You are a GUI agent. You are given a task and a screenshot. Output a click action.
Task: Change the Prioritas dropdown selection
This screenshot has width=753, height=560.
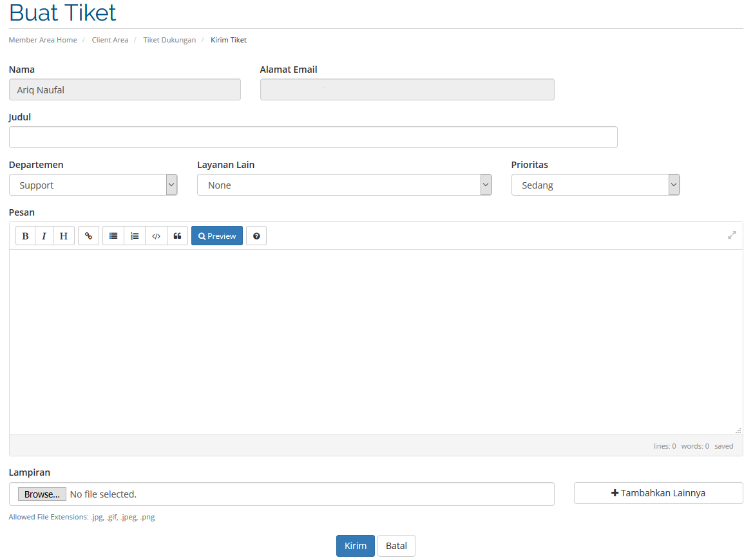click(x=595, y=185)
